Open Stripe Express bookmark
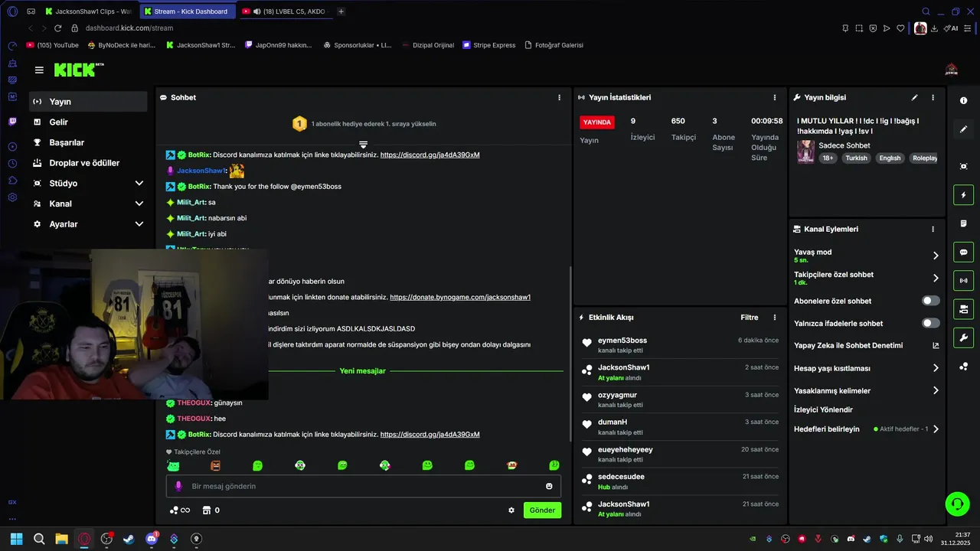The height and width of the screenshot is (551, 980). (x=488, y=45)
